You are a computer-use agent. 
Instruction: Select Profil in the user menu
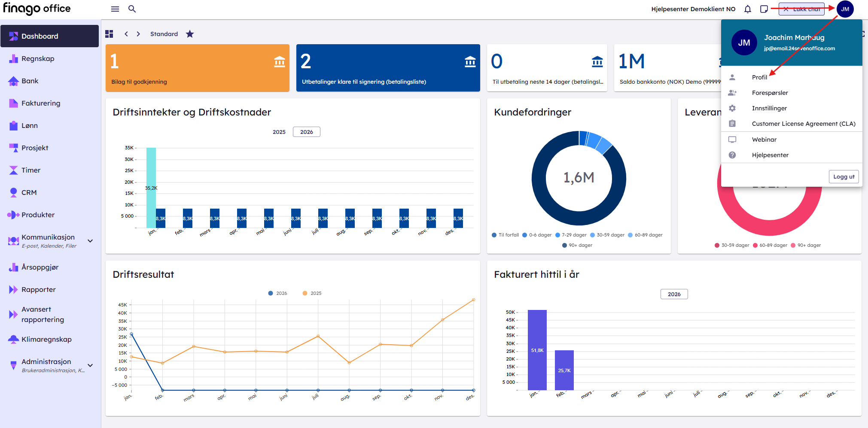point(759,77)
